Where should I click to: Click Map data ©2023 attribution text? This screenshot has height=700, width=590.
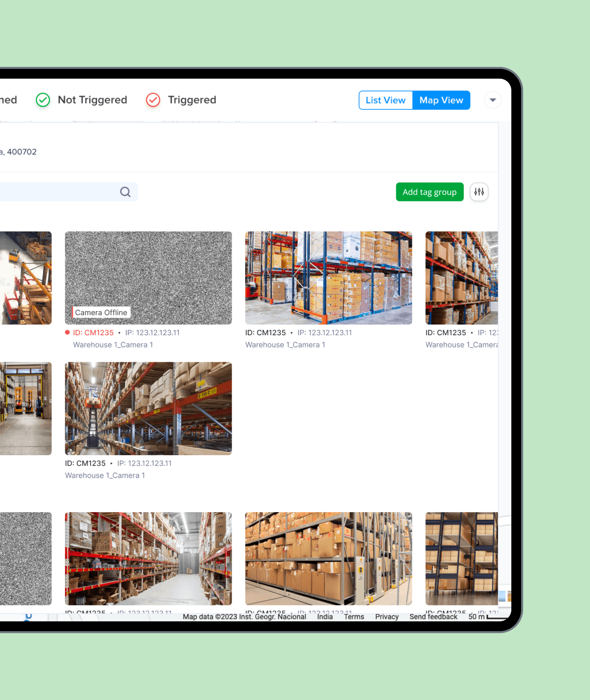244,617
